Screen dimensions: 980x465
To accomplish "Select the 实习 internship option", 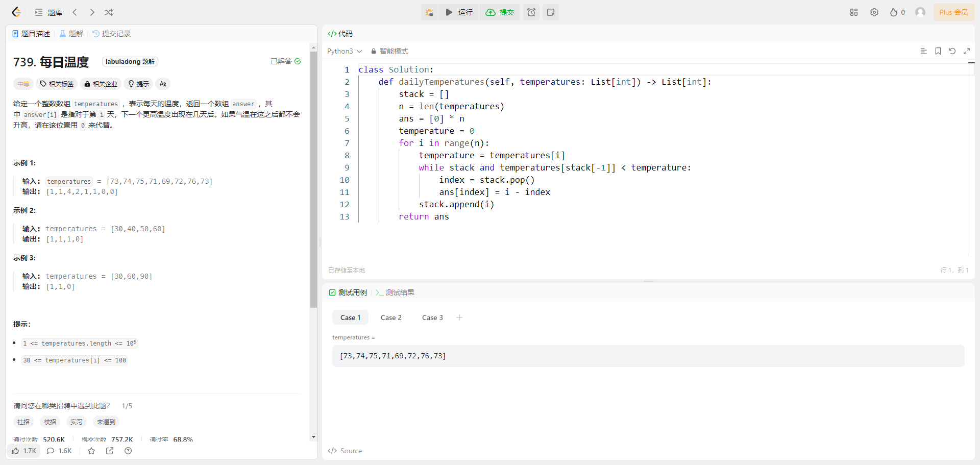I will [77, 422].
